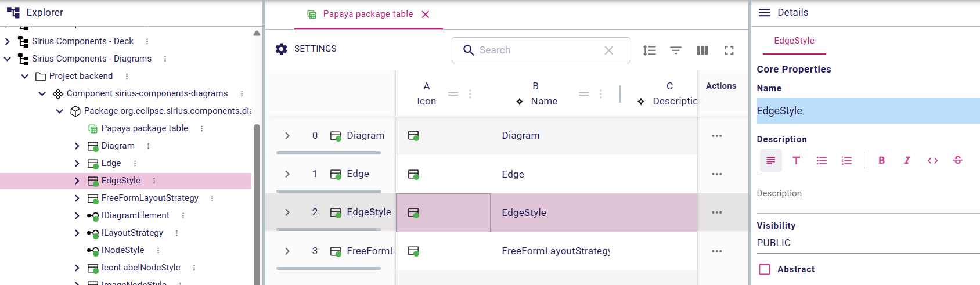Click Name cell 'Edge' in table
This screenshot has width=980, height=285.
pyautogui.click(x=513, y=174)
